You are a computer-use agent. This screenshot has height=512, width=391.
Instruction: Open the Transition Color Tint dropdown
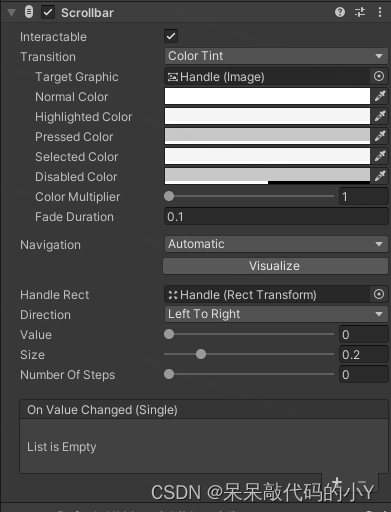276,56
